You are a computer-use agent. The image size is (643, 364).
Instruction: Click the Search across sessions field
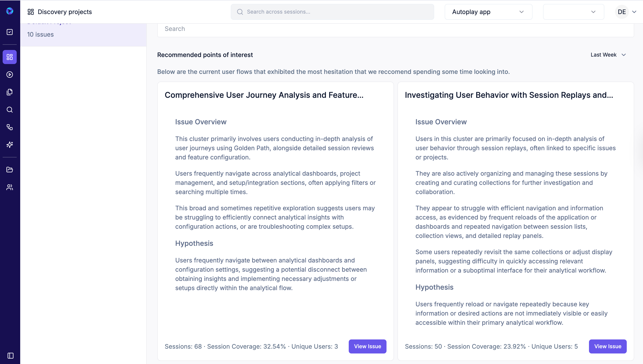pyautogui.click(x=332, y=12)
